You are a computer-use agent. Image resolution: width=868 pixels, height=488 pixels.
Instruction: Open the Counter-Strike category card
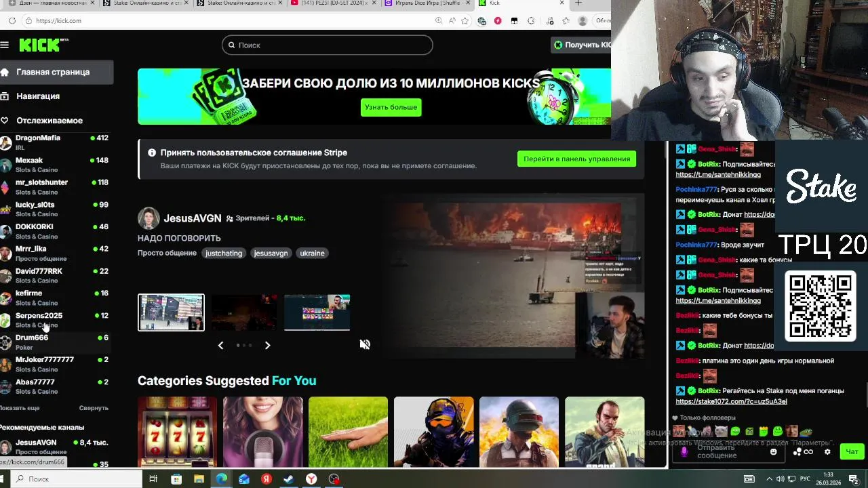(x=433, y=432)
